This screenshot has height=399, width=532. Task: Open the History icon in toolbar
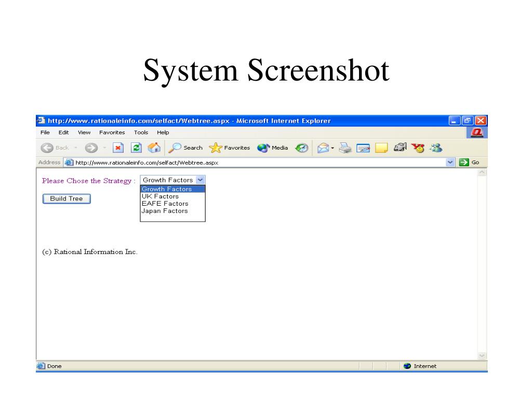coord(301,148)
